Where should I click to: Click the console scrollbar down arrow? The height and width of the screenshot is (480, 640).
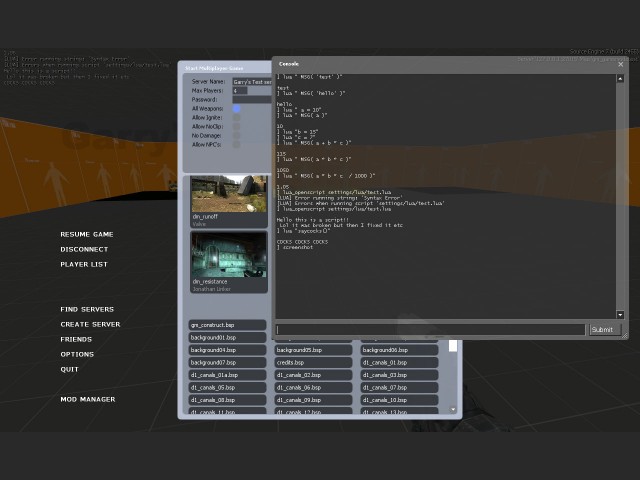click(620, 314)
